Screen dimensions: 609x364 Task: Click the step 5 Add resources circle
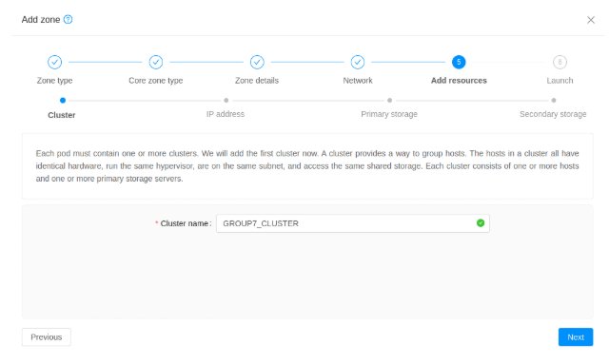pyautogui.click(x=459, y=62)
